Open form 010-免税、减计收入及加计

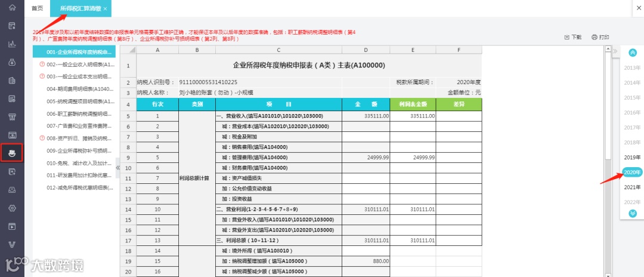point(78,163)
